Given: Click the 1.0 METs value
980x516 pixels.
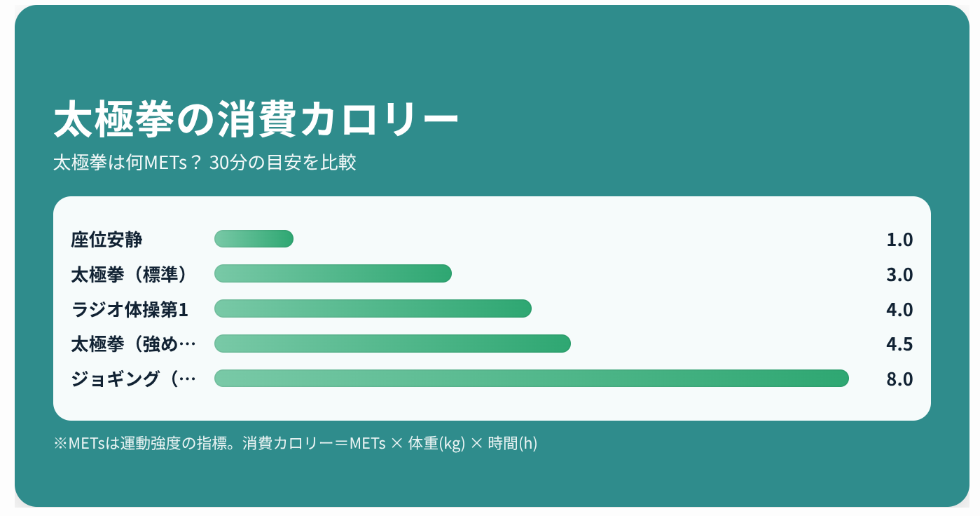Looking at the screenshot, I should pos(899,240).
